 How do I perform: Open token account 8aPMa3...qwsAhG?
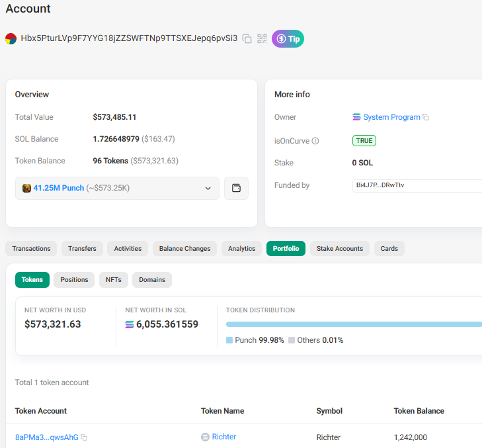click(47, 437)
